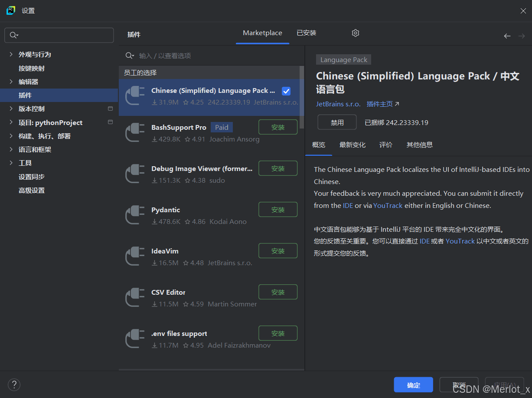
Task: Open the JetBrains s.r.o. vendor link
Action: click(338, 104)
